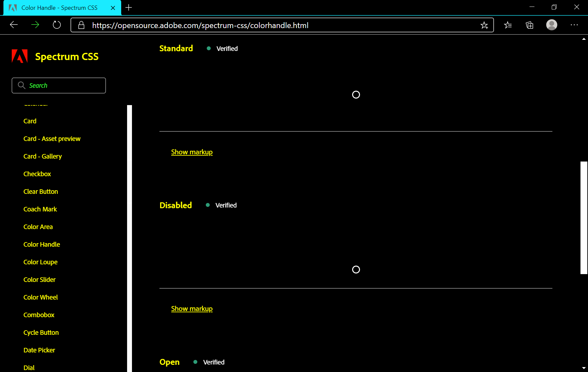Screen dimensions: 588x372
Task: Click the browser forward arrow
Action: tap(35, 25)
